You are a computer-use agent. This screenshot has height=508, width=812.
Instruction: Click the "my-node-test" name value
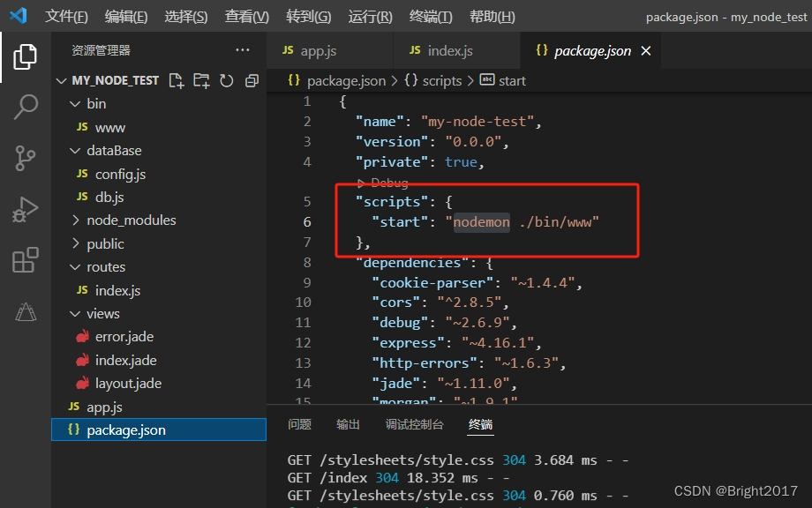(x=477, y=122)
